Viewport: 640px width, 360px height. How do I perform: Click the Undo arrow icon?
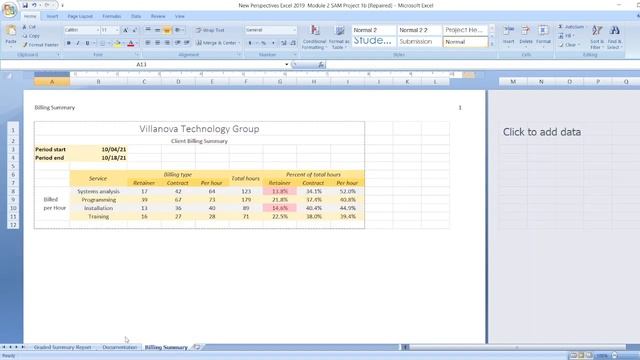(34, 5)
